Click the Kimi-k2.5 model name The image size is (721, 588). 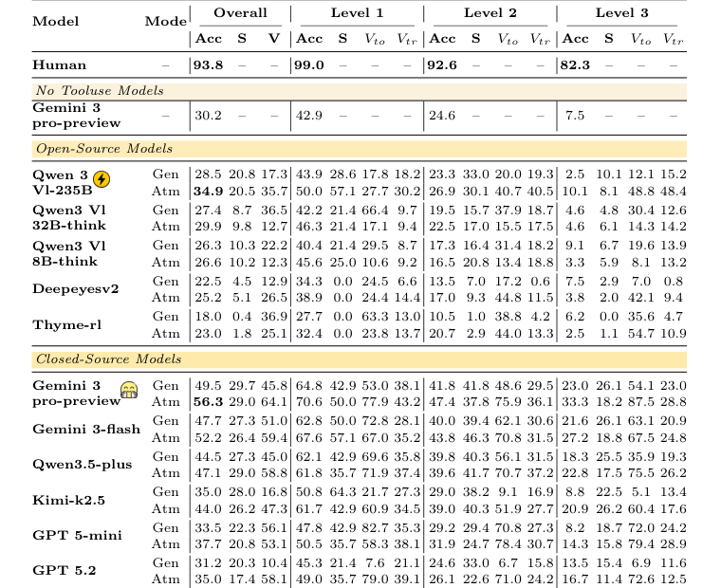tap(69, 500)
